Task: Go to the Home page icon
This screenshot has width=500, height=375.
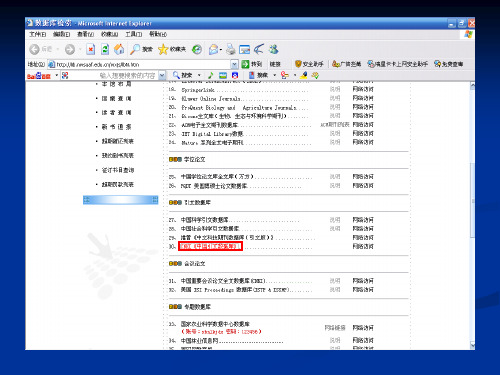Action: (119, 49)
